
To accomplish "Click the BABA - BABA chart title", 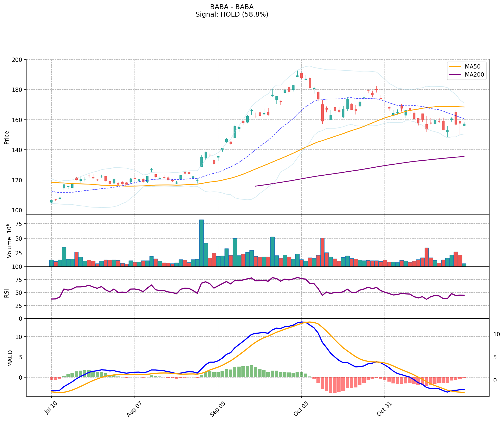I will click(232, 7).
